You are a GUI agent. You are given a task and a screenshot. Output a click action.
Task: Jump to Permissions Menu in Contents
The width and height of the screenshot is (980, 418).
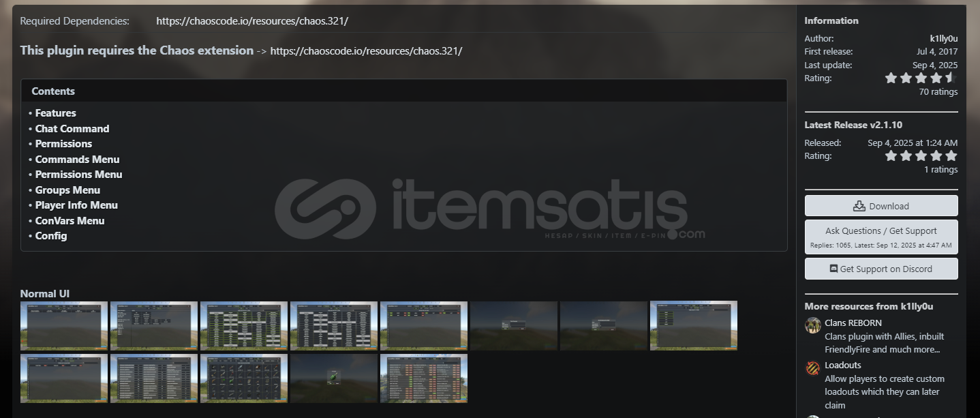79,175
